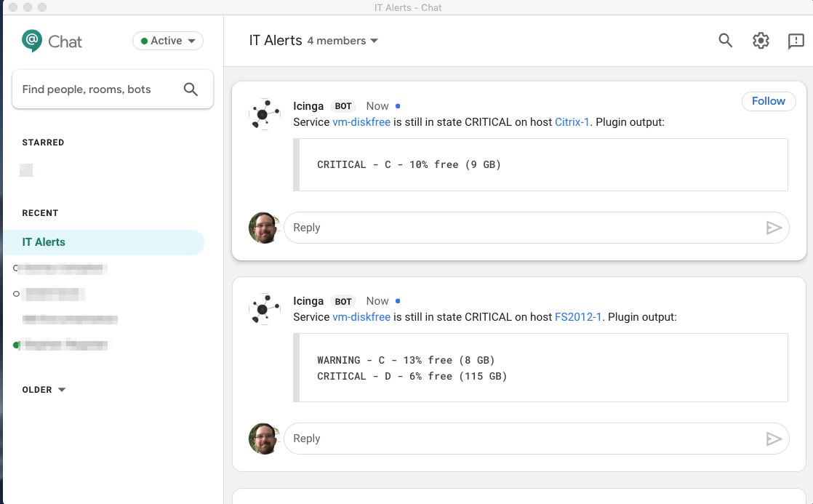Click the STARRED section heading

point(43,142)
